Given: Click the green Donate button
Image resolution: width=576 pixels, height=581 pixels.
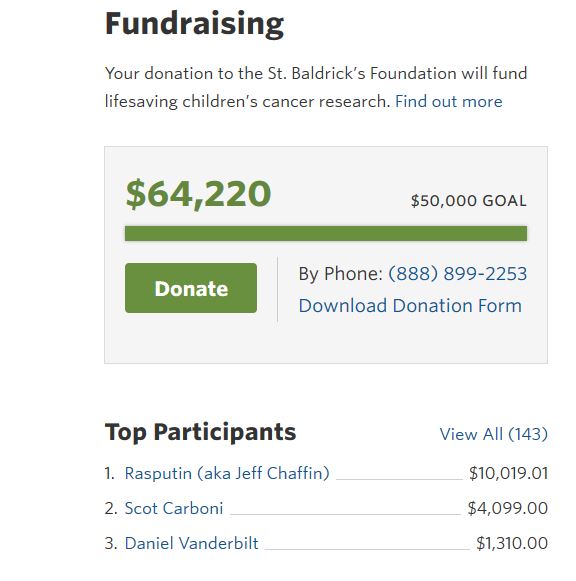Looking at the screenshot, I should click(x=191, y=288).
